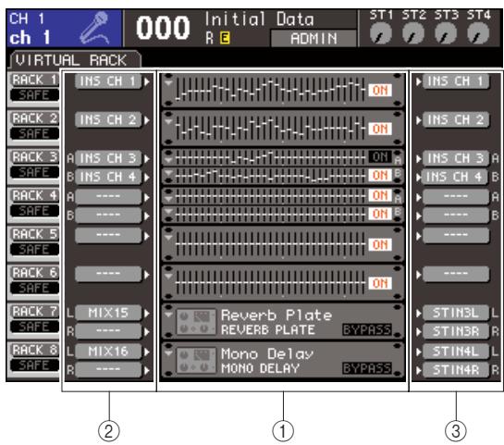Viewport: 504px width, 445px height.
Task: Open Rack 6 mount dropdown arrow
Action: coord(168,277)
